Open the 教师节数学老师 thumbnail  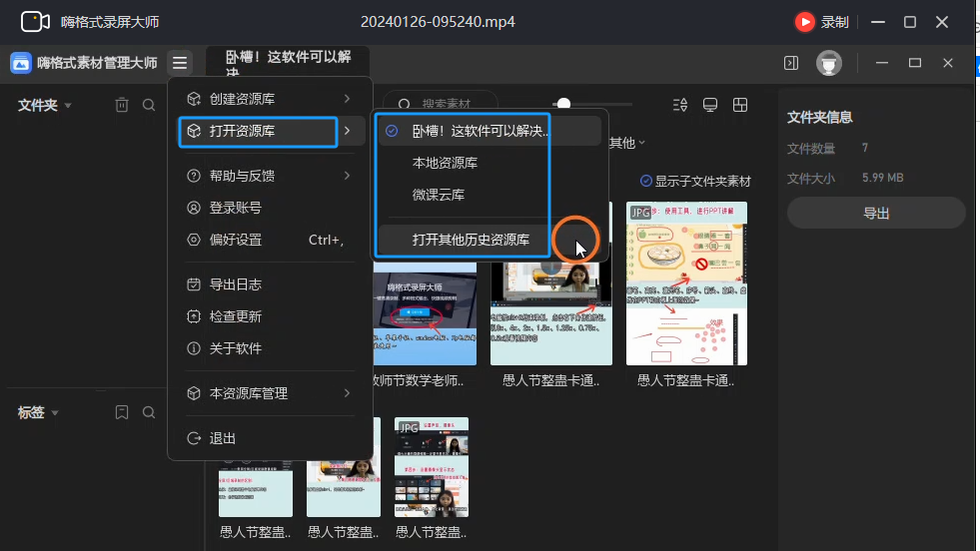425,313
